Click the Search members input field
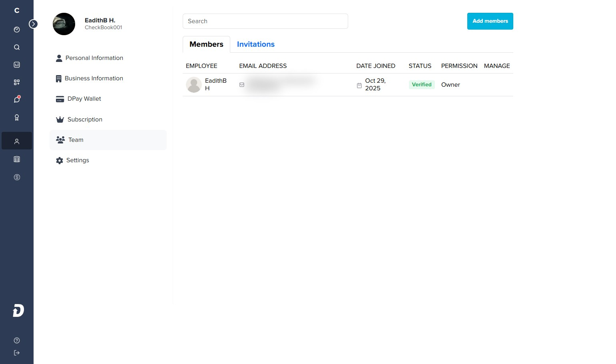Screen dimensions: 616x364 265,21
